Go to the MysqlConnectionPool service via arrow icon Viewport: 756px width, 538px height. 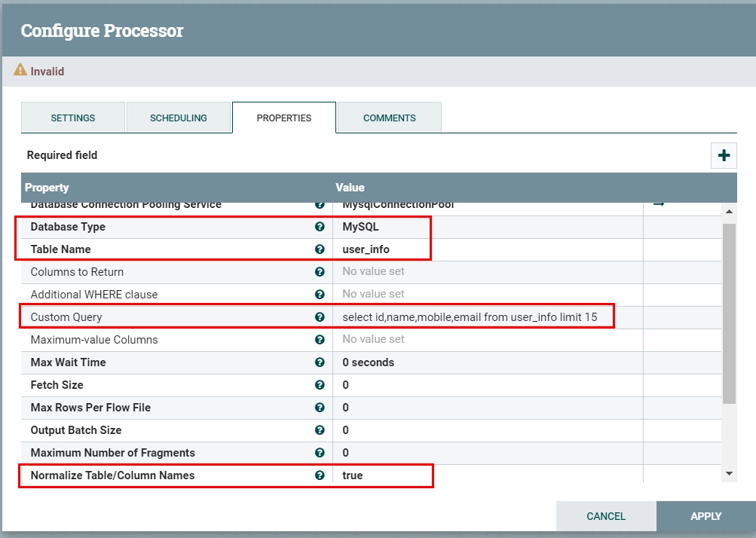(659, 204)
